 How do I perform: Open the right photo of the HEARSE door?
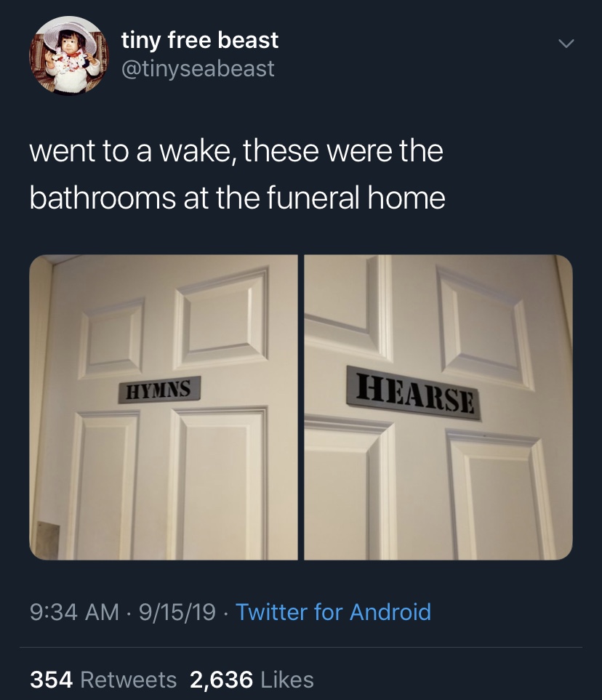pyautogui.click(x=438, y=407)
